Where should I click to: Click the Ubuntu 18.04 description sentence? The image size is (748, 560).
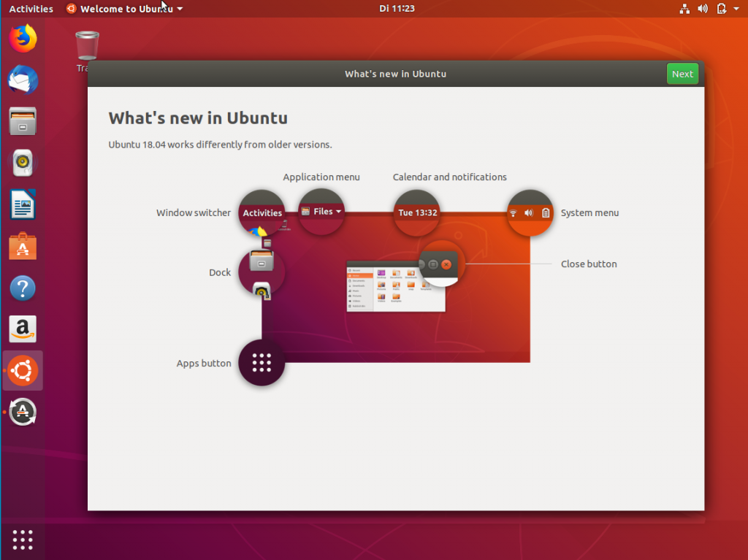(220, 145)
